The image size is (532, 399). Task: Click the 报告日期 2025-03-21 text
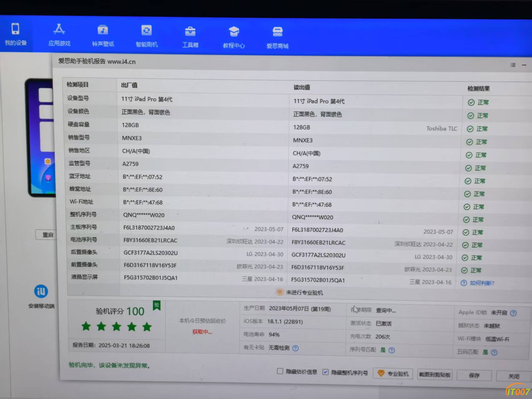pyautogui.click(x=111, y=345)
